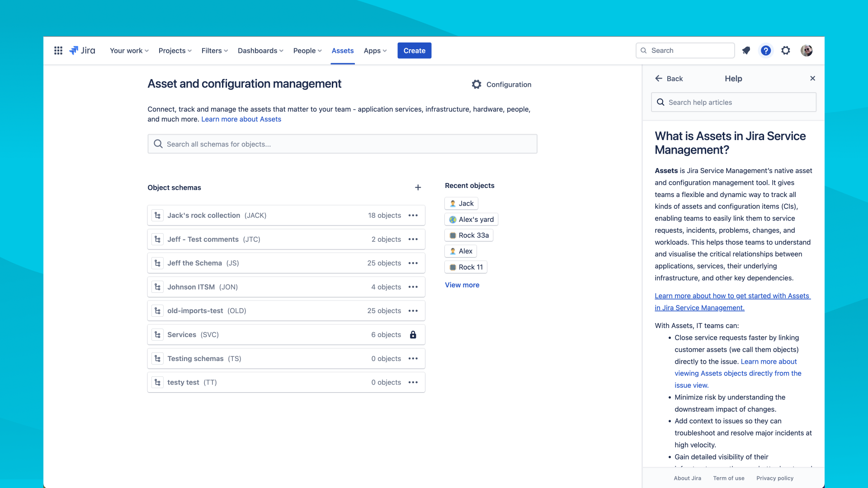Screen dimensions: 868x488
Task: Open the settings gear in top bar
Action: click(x=786, y=51)
